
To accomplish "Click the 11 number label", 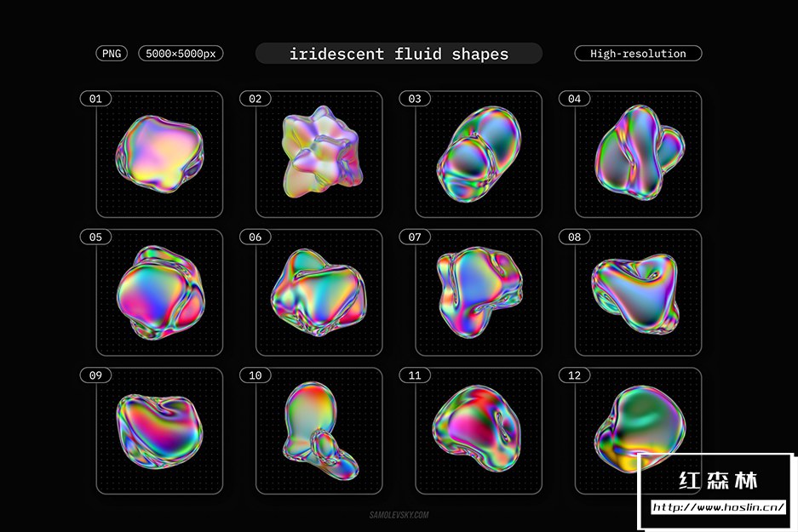I will [x=415, y=375].
